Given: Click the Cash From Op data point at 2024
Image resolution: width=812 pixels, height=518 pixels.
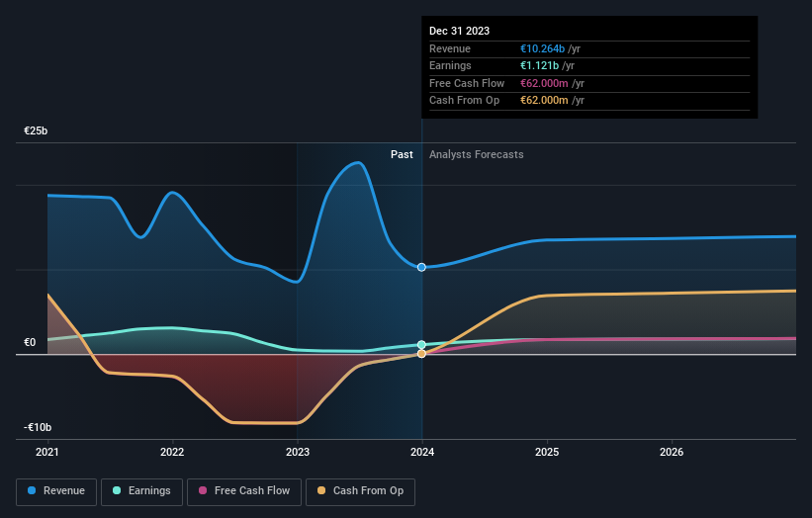Looking at the screenshot, I should [421, 354].
